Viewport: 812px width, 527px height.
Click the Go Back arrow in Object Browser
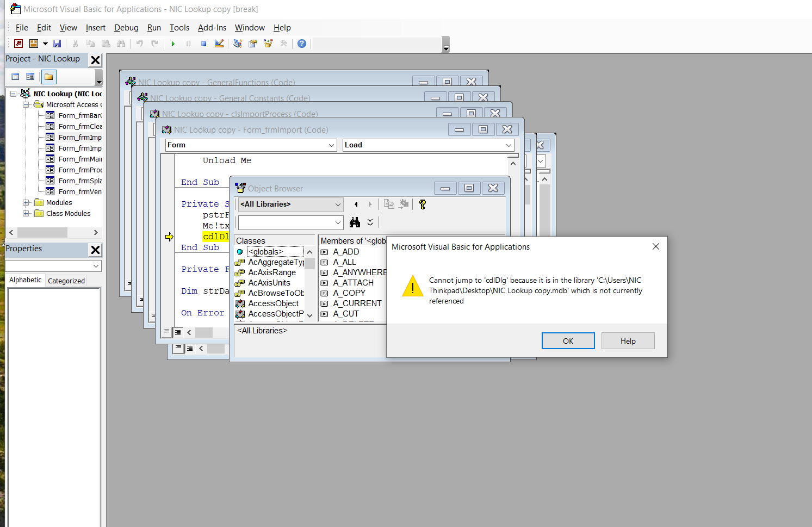[356, 204]
